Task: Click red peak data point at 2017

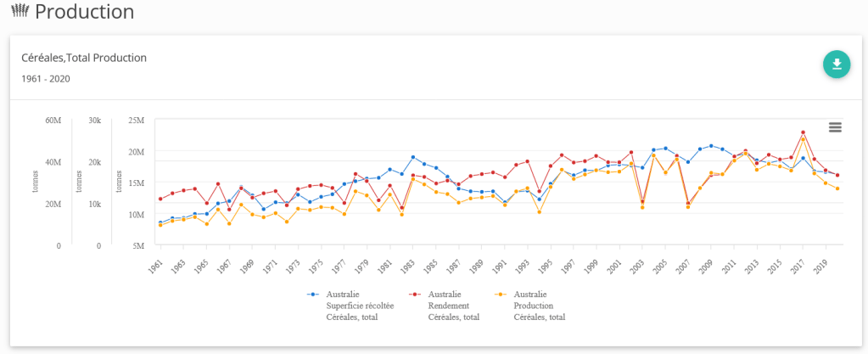Action: pos(803,132)
